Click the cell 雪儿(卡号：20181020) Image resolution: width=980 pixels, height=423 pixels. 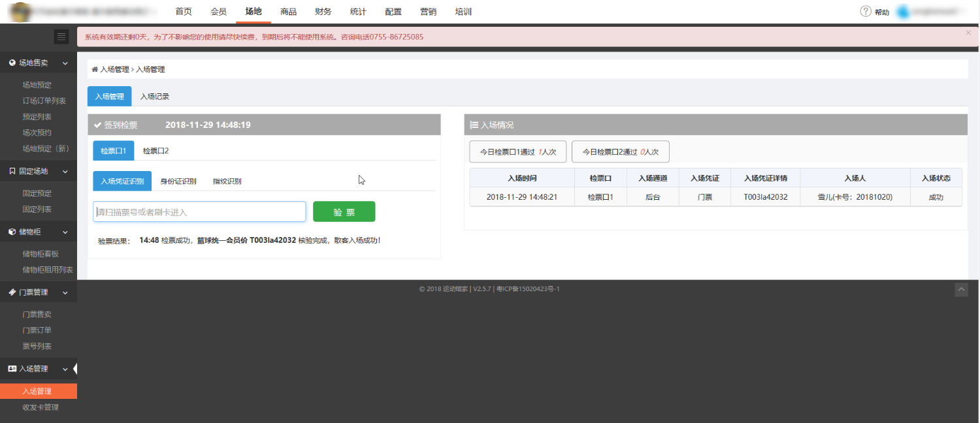[855, 197]
